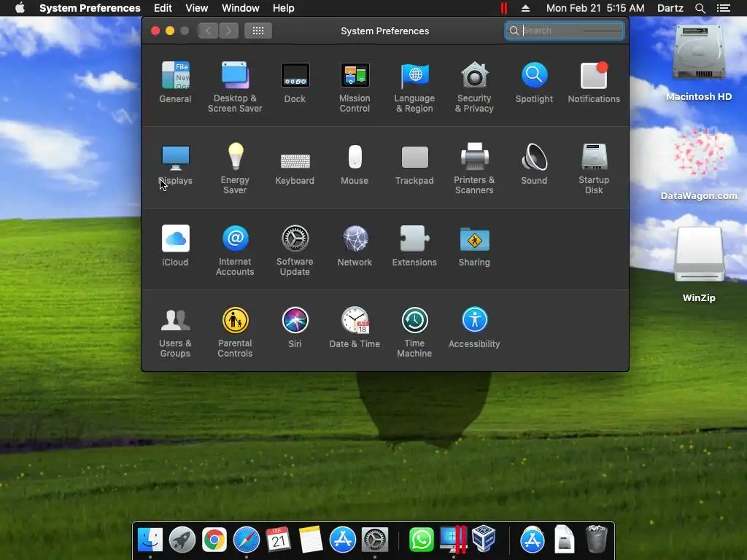Focus the System Preferences search field

tap(565, 31)
